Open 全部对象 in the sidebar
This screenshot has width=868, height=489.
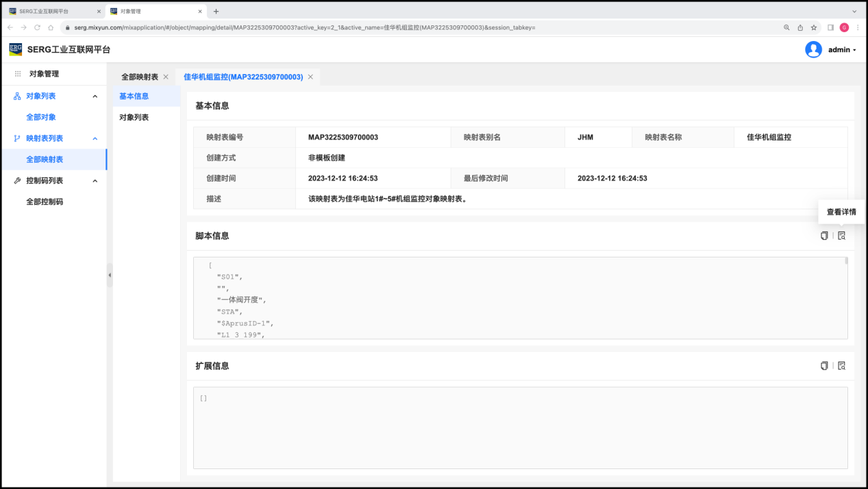click(x=41, y=117)
